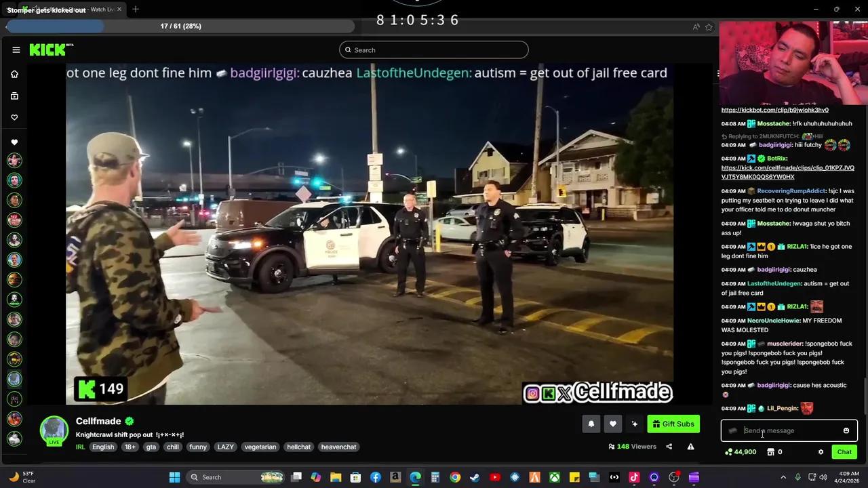Viewport: 868px width, 488px height.
Task: Open the Windows Start button
Action: point(174,477)
